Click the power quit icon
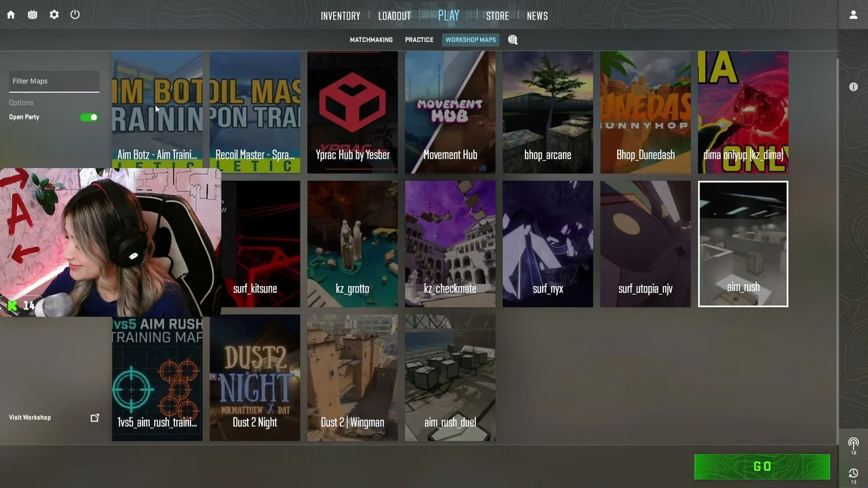868x488 pixels. click(x=75, y=14)
